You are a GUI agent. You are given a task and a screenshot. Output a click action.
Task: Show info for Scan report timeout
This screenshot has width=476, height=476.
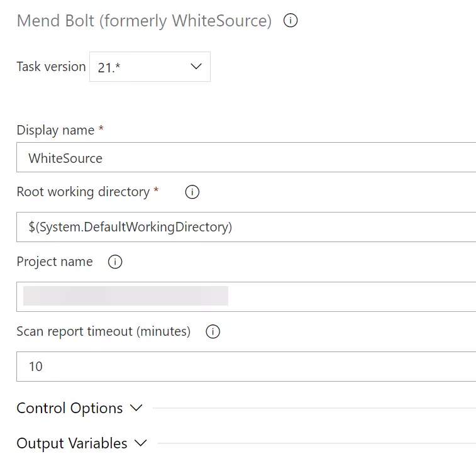point(213,331)
